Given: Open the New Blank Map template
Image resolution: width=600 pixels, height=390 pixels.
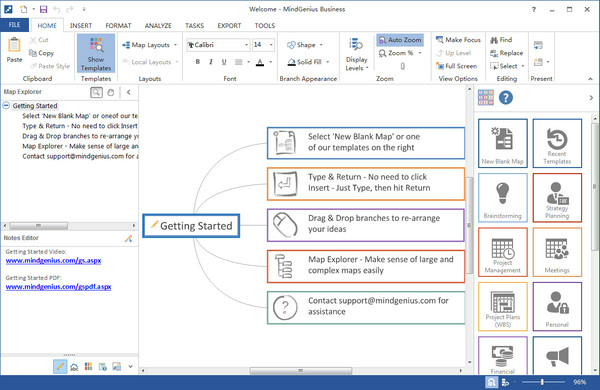Looking at the screenshot, I should (502, 143).
